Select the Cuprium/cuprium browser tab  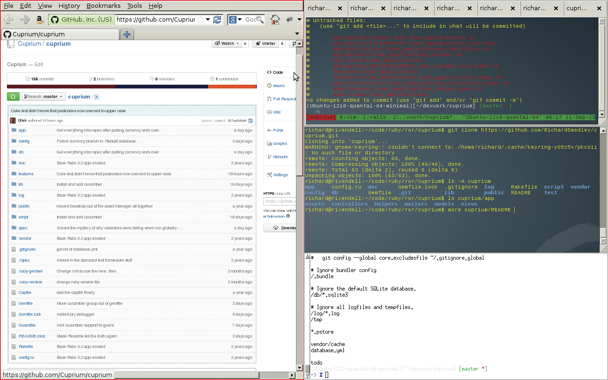[x=60, y=34]
